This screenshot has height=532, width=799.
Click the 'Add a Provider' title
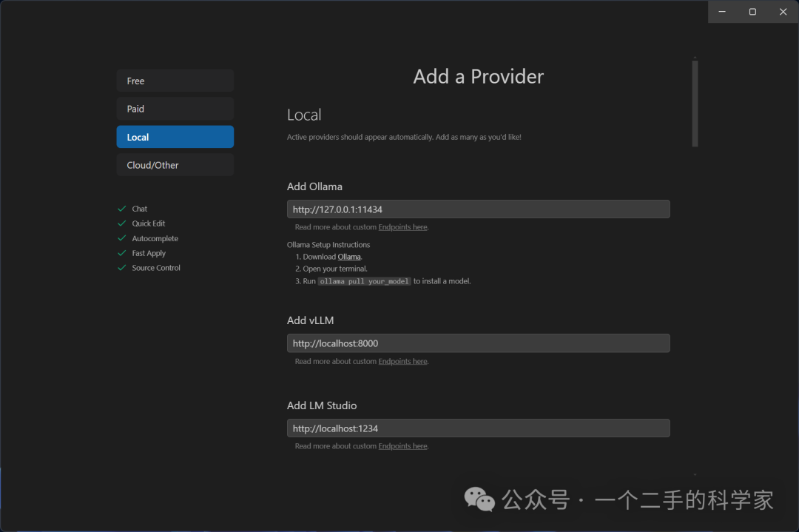coord(478,76)
